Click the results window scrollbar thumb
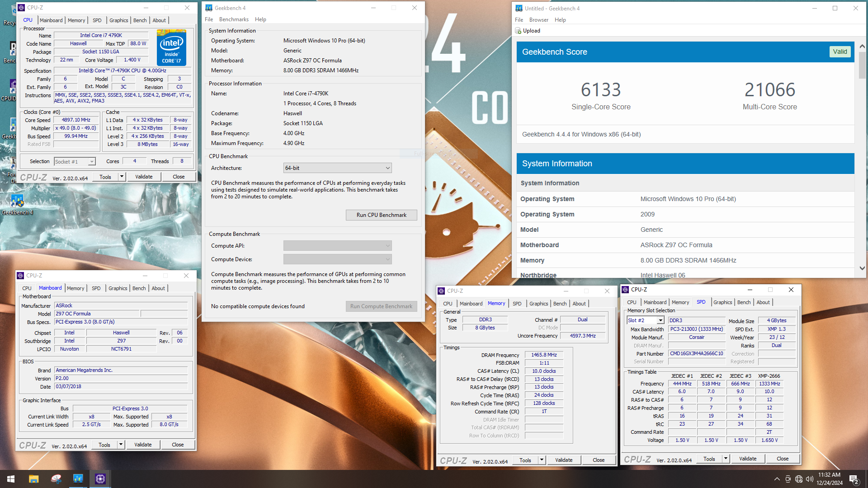 862,64
